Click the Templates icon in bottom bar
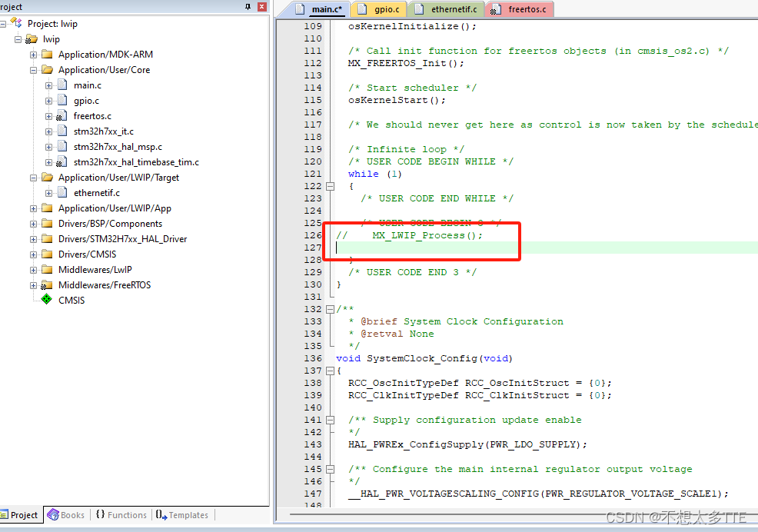This screenshot has height=532, width=758. point(160,515)
